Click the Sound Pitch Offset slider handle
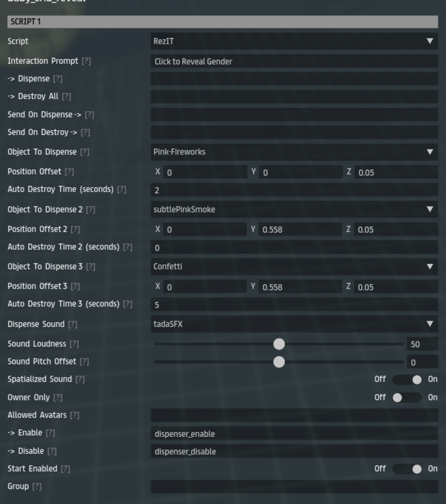This screenshot has height=504, width=446. [279, 362]
